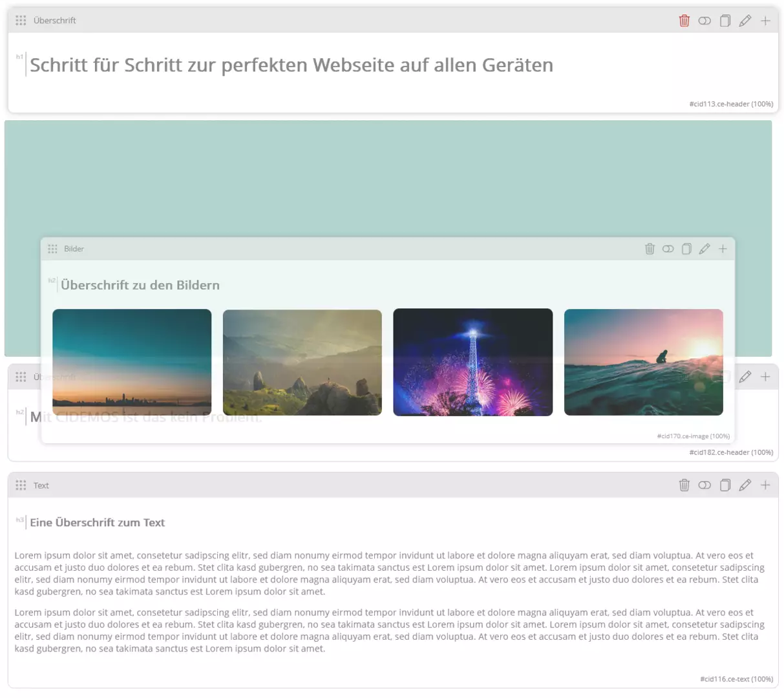The width and height of the screenshot is (784, 698).
Task: Grab the drag handle of the top Überschrift panel
Action: point(21,21)
